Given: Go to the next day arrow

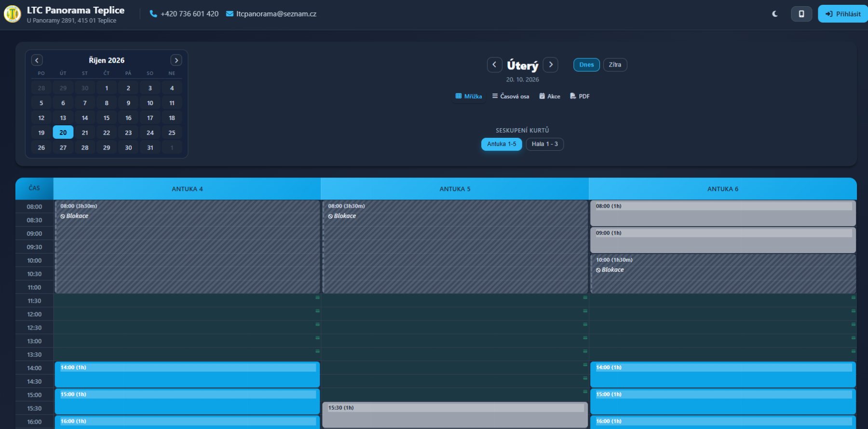Looking at the screenshot, I should [551, 65].
